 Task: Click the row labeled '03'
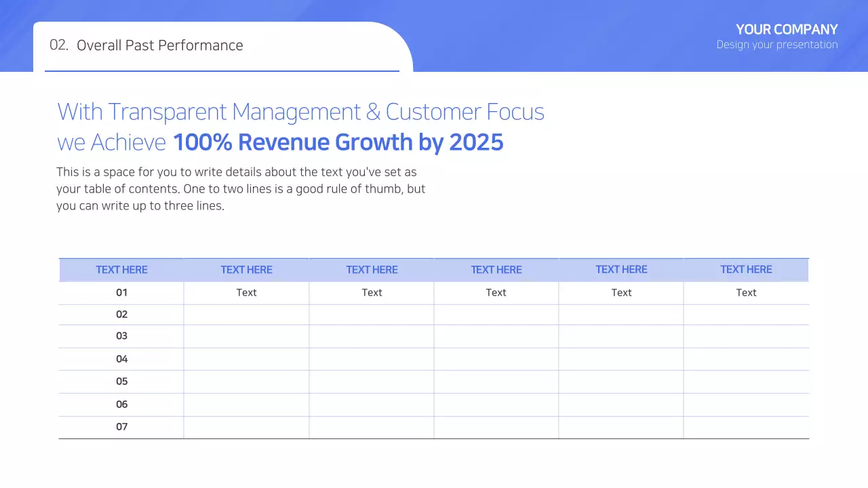click(121, 335)
